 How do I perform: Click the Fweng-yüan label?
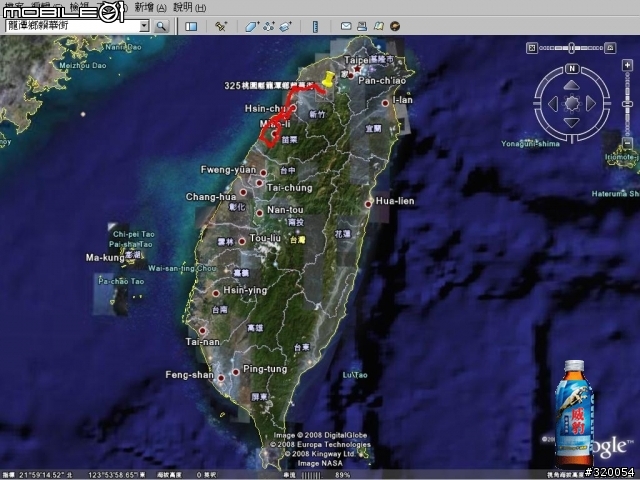click(228, 170)
